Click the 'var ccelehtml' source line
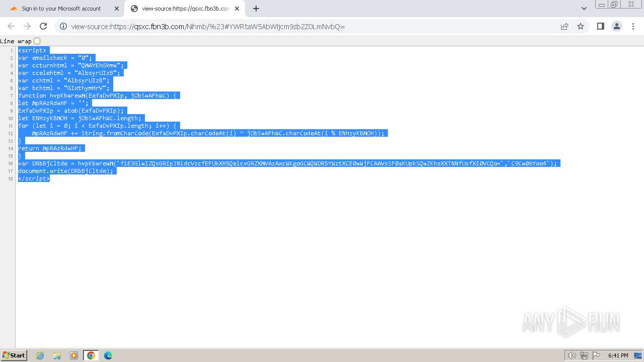Screen dimensions: 644x362 (x=69, y=73)
